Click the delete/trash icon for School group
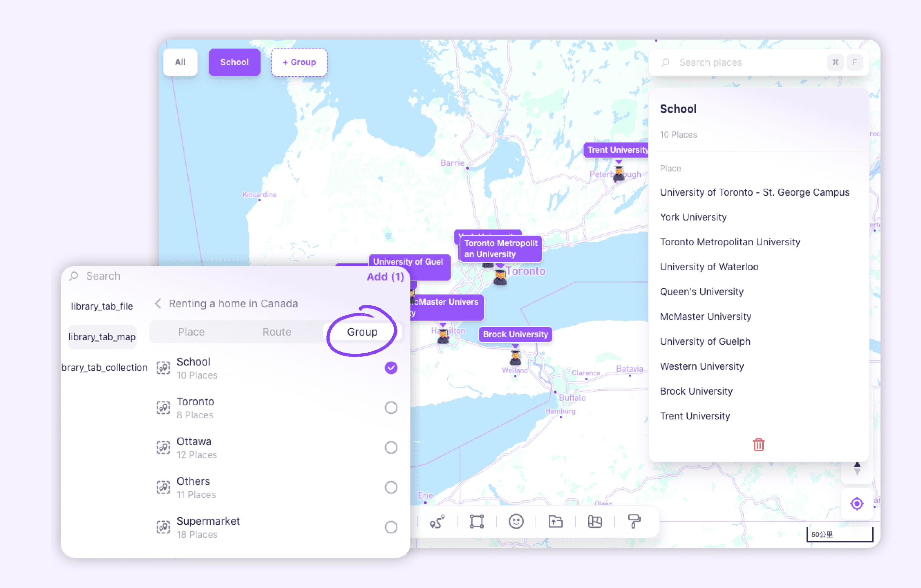921x588 pixels. click(759, 444)
